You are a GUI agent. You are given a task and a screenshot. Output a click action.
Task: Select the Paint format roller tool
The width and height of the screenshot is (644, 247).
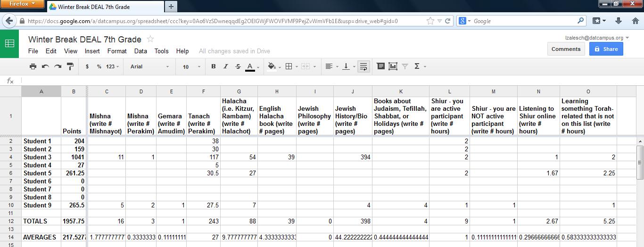pyautogui.click(x=70, y=66)
